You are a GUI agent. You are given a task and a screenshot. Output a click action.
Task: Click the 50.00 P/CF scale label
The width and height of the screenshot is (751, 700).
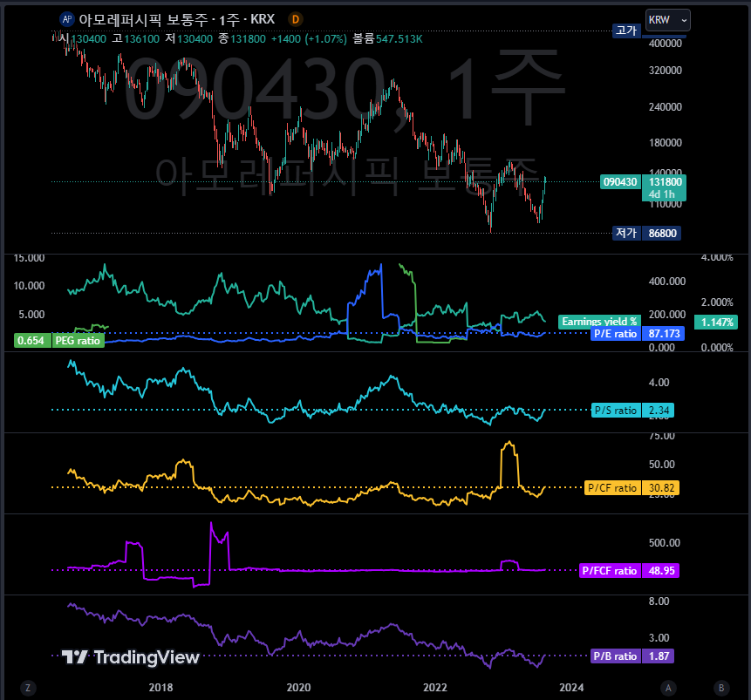coord(661,465)
